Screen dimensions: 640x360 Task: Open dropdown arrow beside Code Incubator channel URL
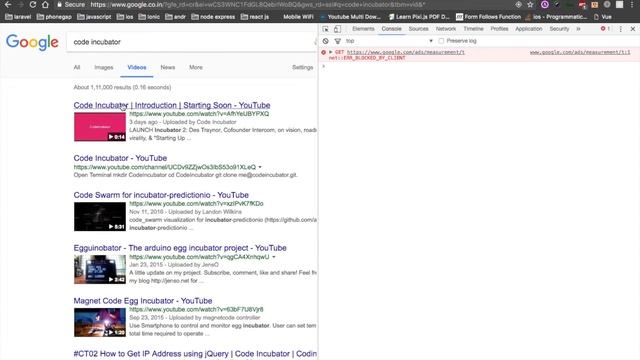[x=260, y=167]
